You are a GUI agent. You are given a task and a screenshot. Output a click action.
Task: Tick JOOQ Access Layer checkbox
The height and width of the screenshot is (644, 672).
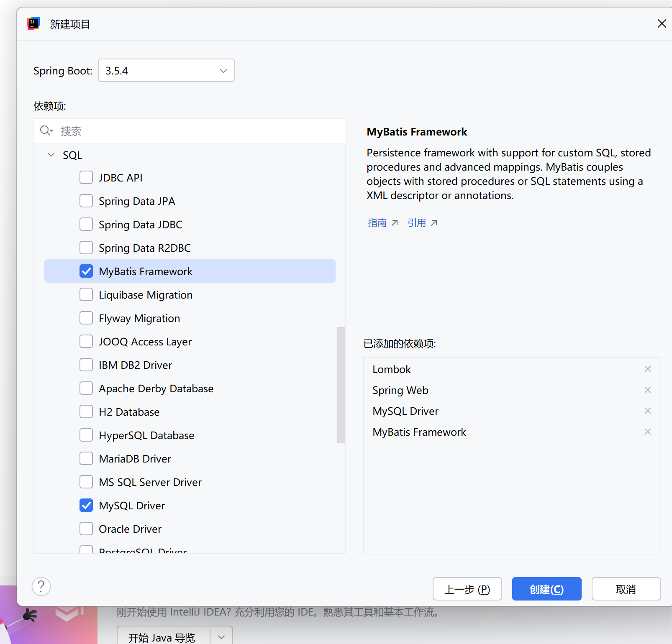(x=86, y=341)
